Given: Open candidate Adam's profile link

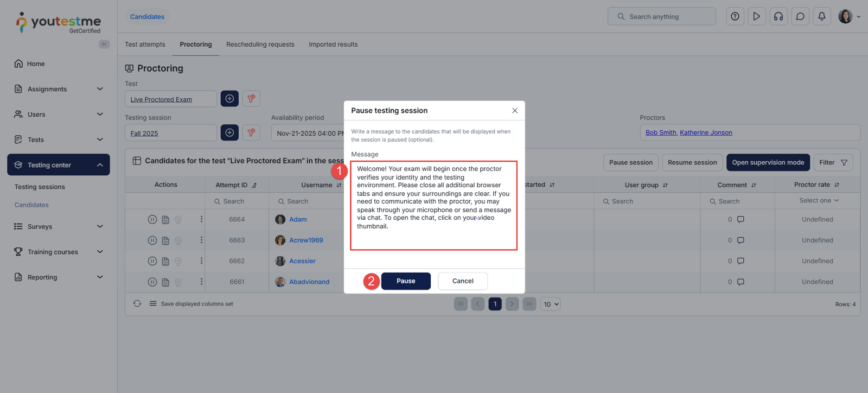Looking at the screenshot, I should 298,220.
